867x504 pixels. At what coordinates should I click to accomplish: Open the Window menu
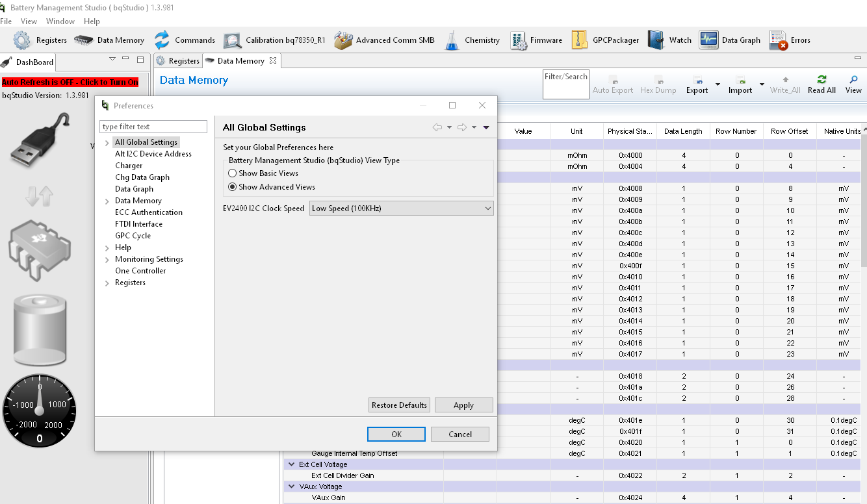(60, 21)
